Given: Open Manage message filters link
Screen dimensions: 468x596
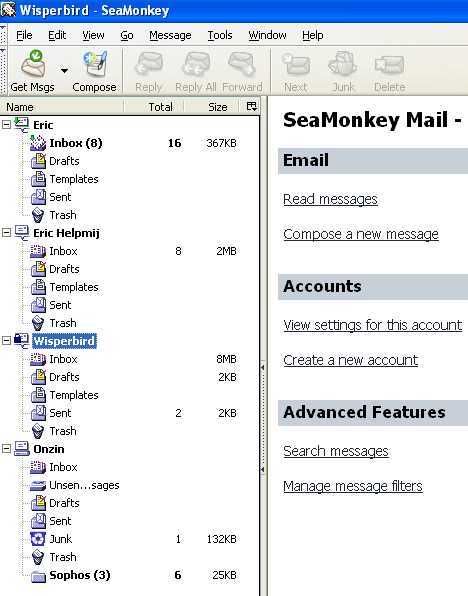Looking at the screenshot, I should pos(352,486).
